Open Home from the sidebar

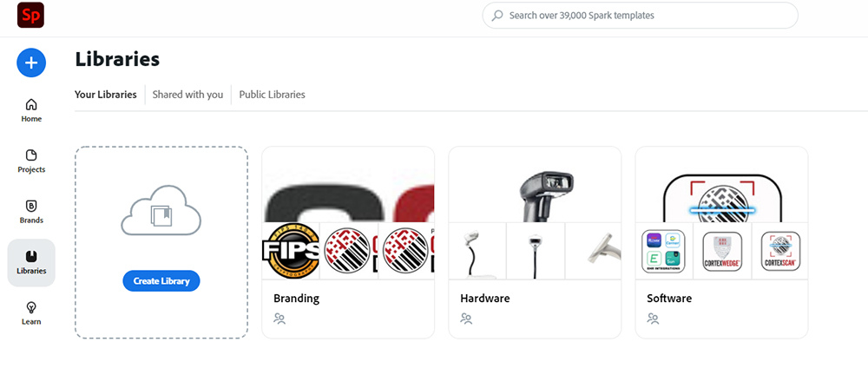(31, 110)
